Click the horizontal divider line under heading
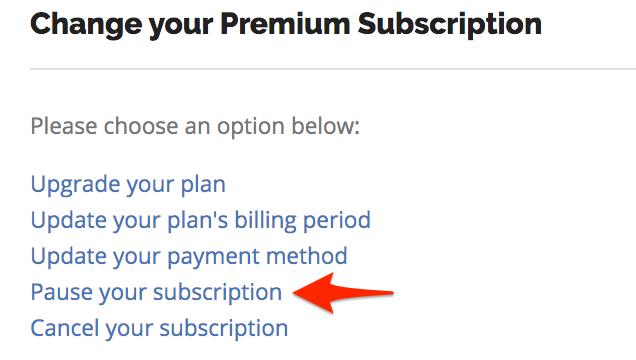Screen dimensions: 636x360 point(333,69)
